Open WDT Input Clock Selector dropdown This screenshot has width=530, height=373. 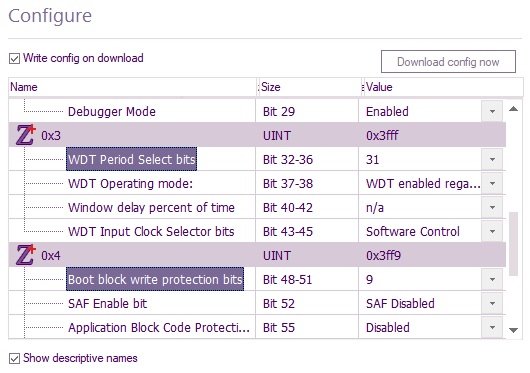point(492,231)
